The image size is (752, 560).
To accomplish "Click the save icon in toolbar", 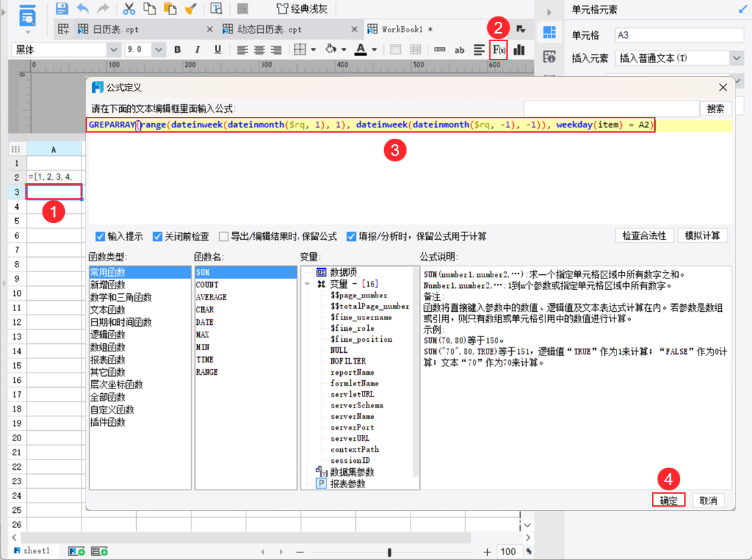I will tap(62, 8).
